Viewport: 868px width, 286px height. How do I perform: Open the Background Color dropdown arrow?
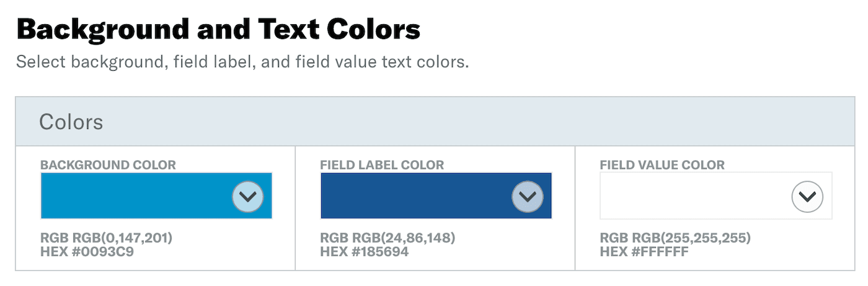coord(248,197)
